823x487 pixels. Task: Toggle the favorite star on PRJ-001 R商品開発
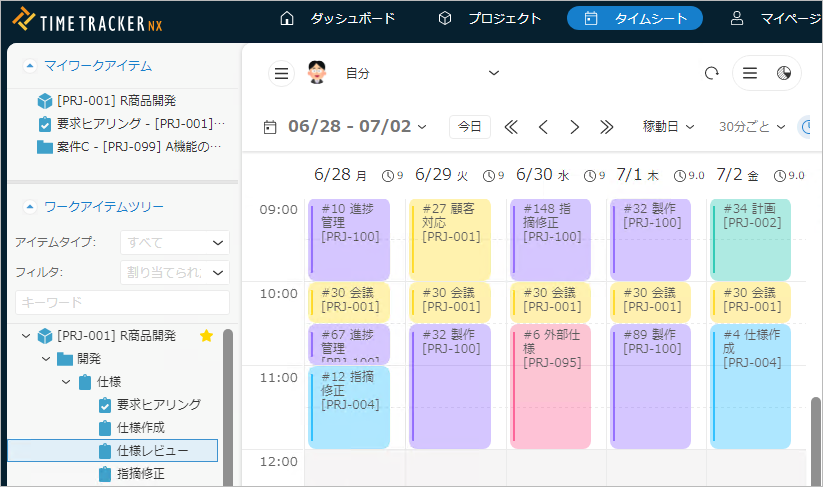(206, 336)
